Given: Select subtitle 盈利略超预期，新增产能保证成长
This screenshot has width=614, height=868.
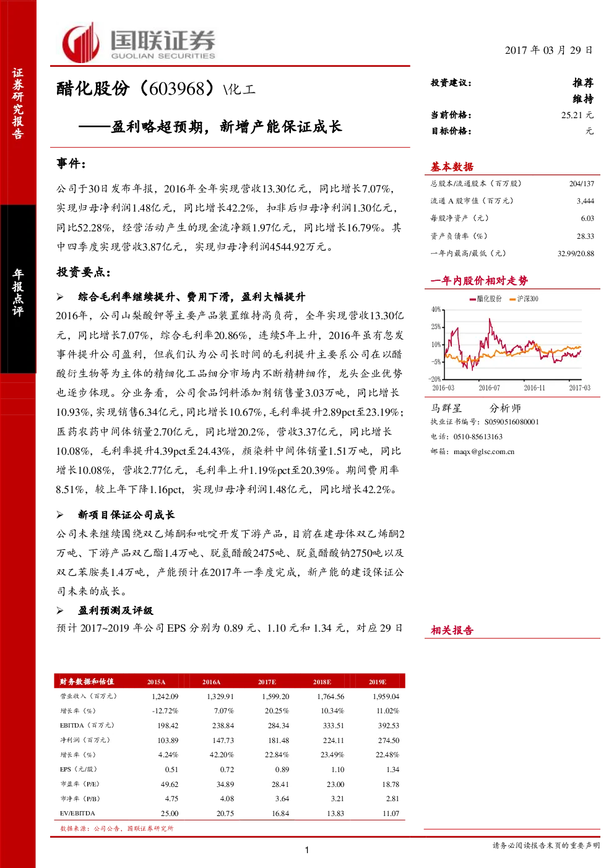Looking at the screenshot, I should [226, 127].
